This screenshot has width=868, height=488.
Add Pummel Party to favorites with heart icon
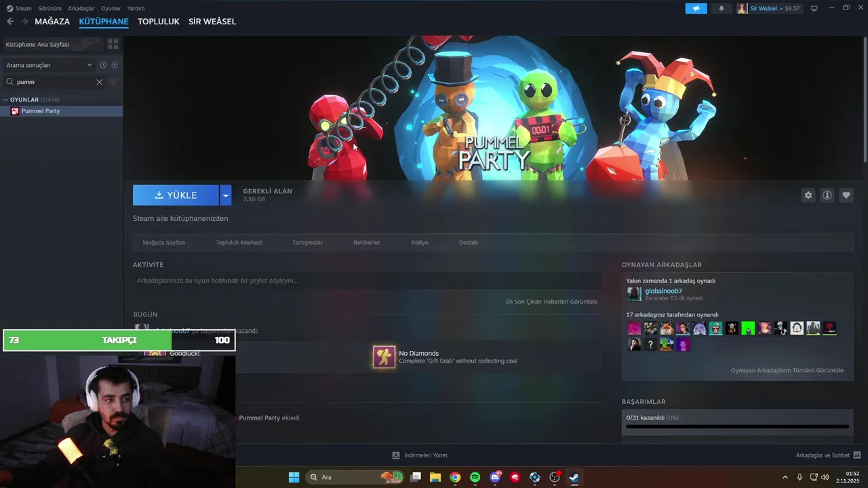coord(846,195)
